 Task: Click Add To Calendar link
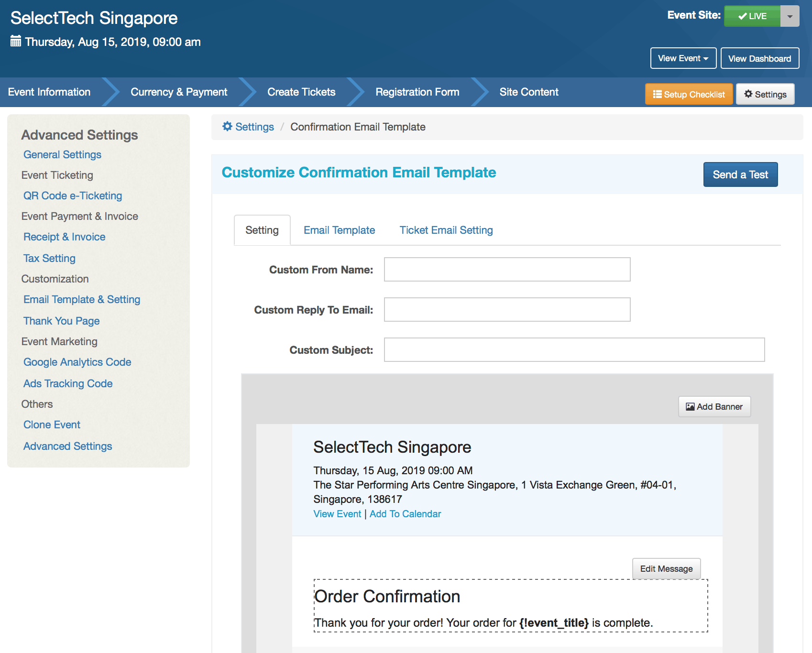(405, 514)
